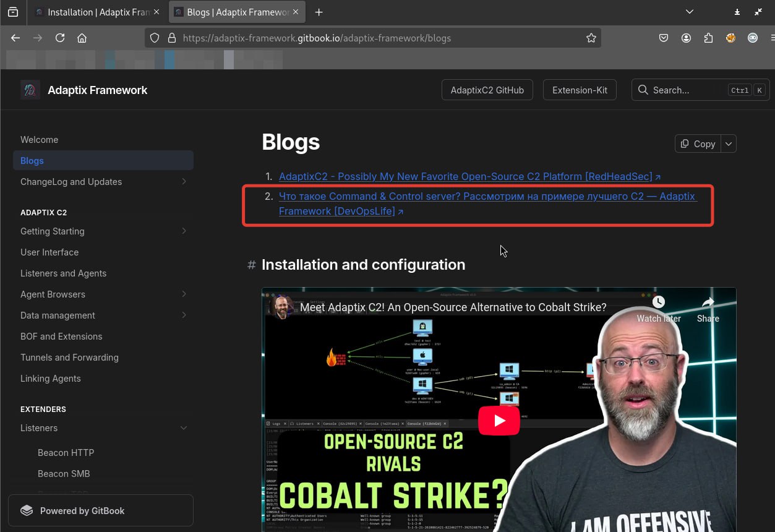This screenshot has width=775, height=532.
Task: Click the Adaptix Framework title text
Action: pyautogui.click(x=98, y=90)
